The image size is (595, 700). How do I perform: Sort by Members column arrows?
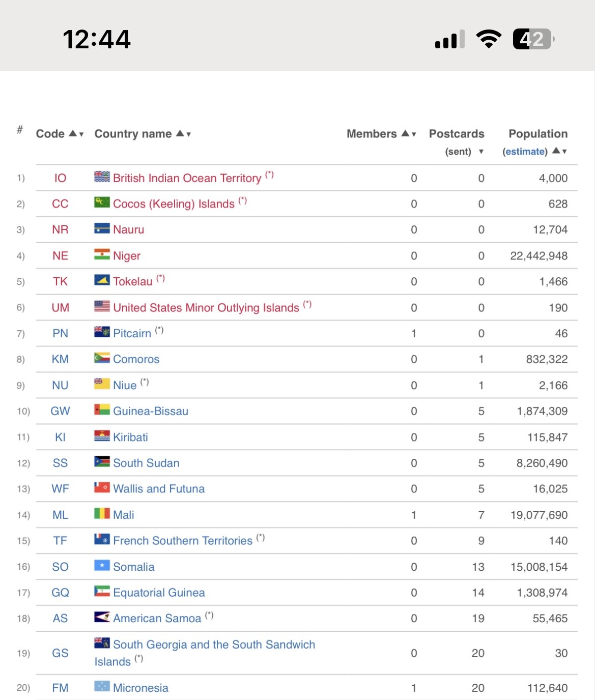click(409, 134)
